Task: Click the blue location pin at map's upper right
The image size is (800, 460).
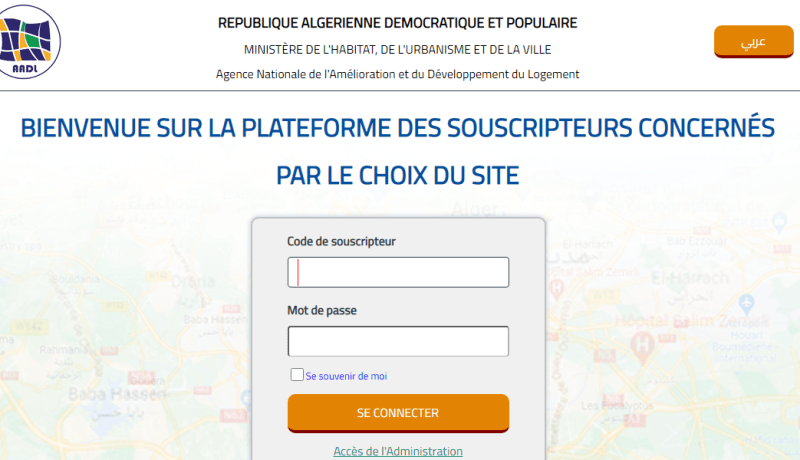Action: point(779,222)
